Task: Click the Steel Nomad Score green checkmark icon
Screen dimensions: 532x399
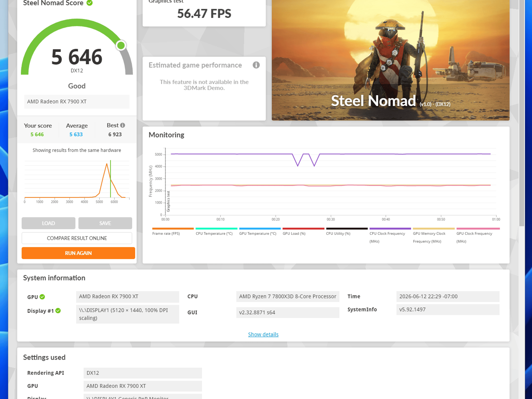Action: (90, 3)
